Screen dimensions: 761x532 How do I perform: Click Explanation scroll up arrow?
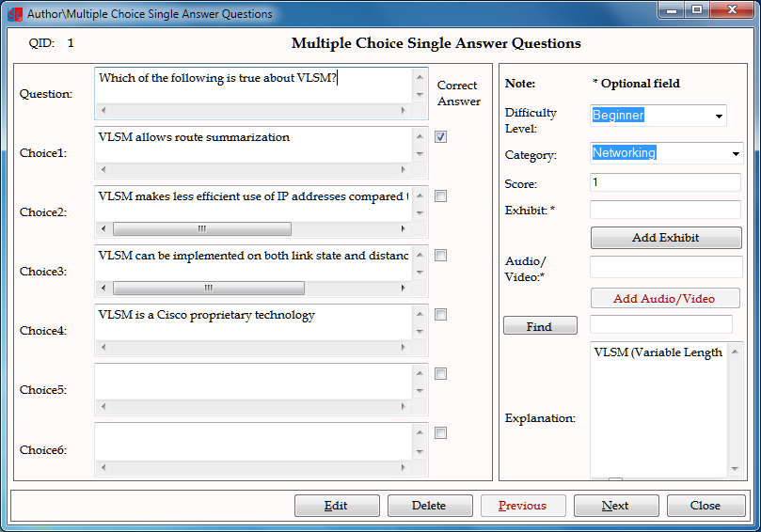(x=735, y=352)
